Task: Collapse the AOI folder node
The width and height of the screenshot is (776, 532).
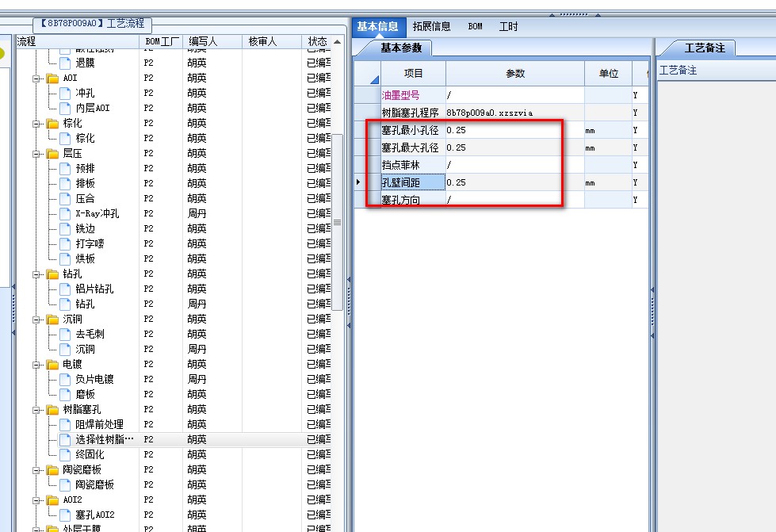Action: [x=36, y=78]
